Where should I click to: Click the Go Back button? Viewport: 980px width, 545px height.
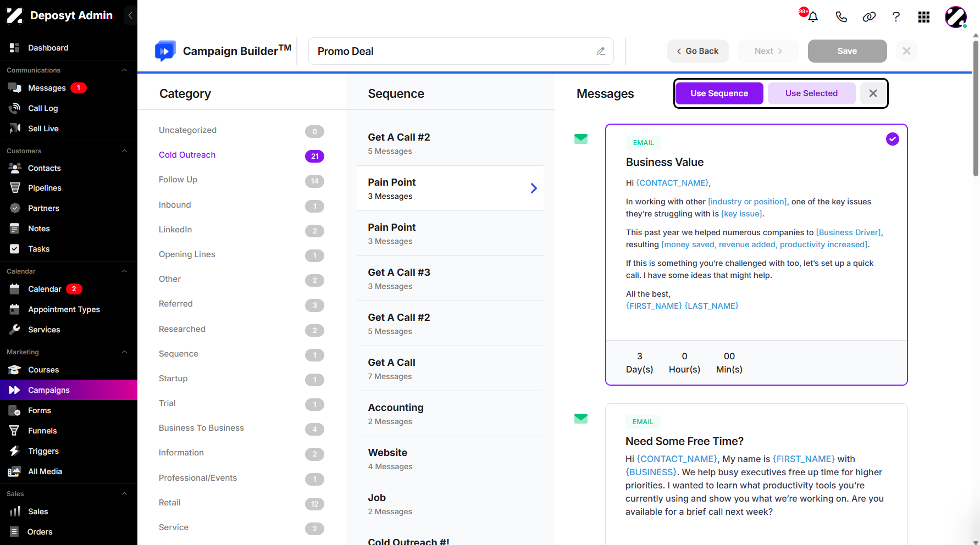(698, 51)
